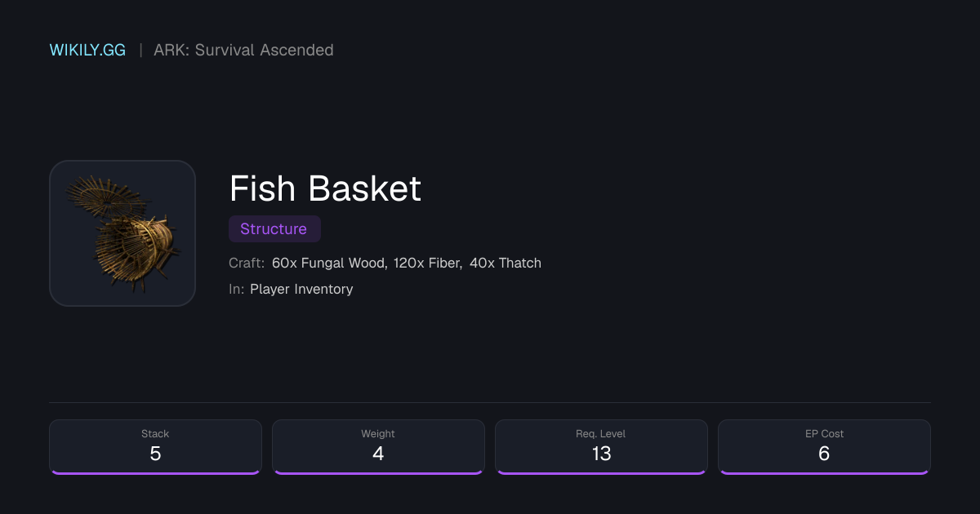Click the In: label
Image resolution: width=980 pixels, height=514 pixels.
237,289
